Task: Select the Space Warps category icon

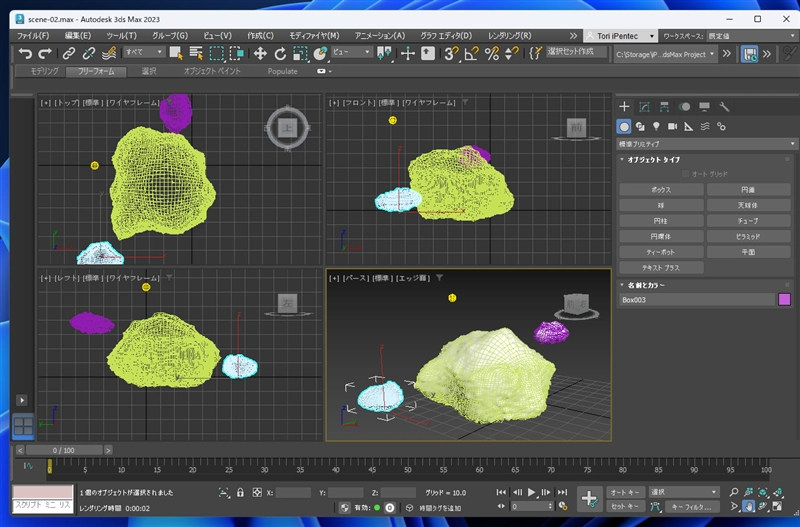Action: 705,126
